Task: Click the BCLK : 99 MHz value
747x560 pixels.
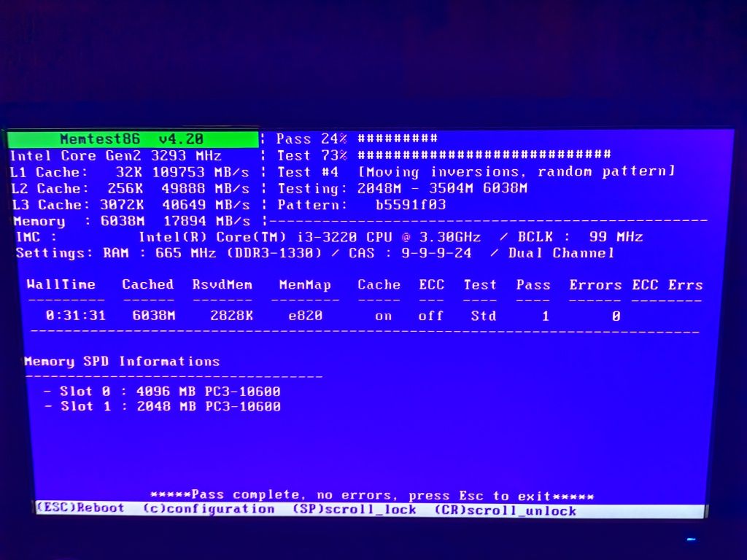Action: click(x=580, y=237)
